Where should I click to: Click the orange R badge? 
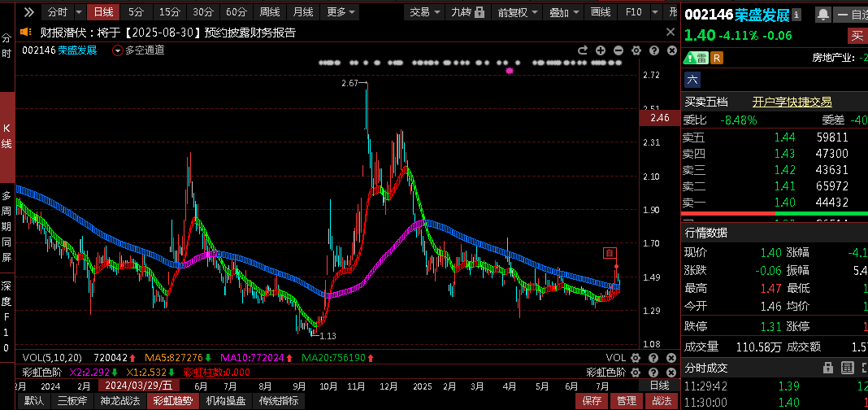pos(716,58)
